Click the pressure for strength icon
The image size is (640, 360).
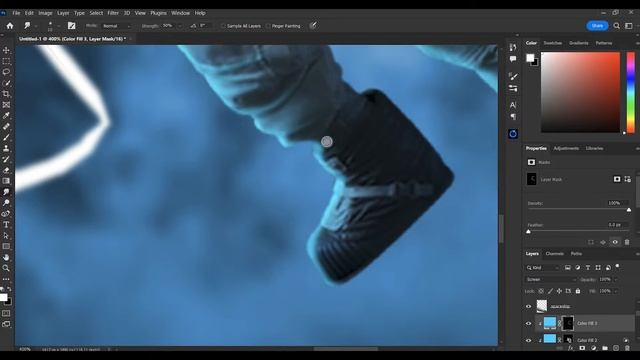pos(313,26)
